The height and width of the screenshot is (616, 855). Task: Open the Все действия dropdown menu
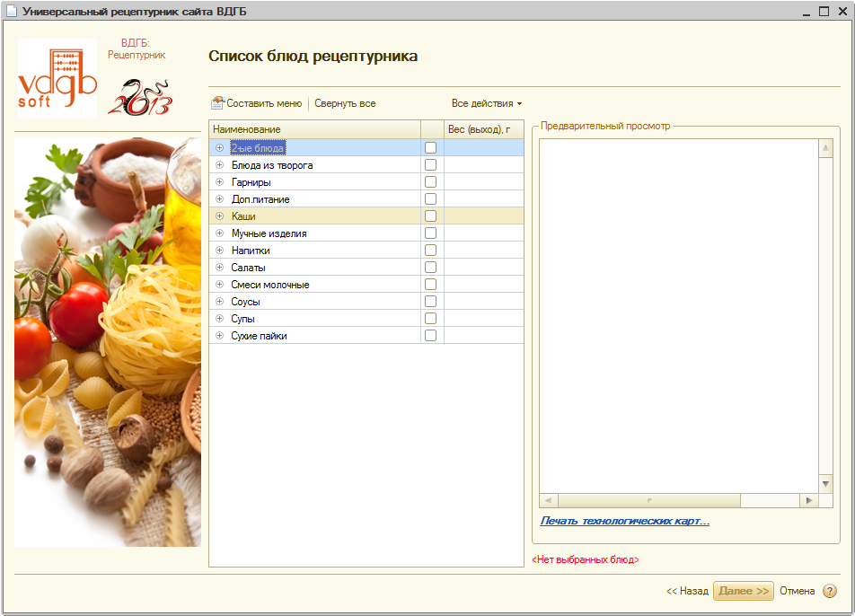[487, 103]
